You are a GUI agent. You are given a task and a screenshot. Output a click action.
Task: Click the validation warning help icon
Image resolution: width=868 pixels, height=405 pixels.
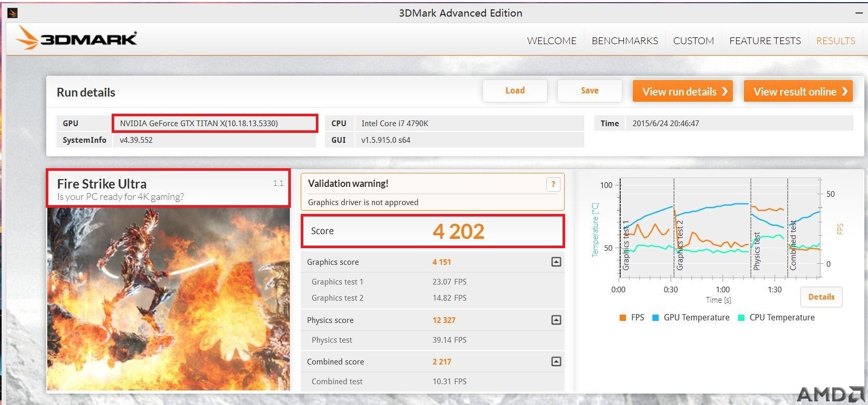pyautogui.click(x=553, y=184)
